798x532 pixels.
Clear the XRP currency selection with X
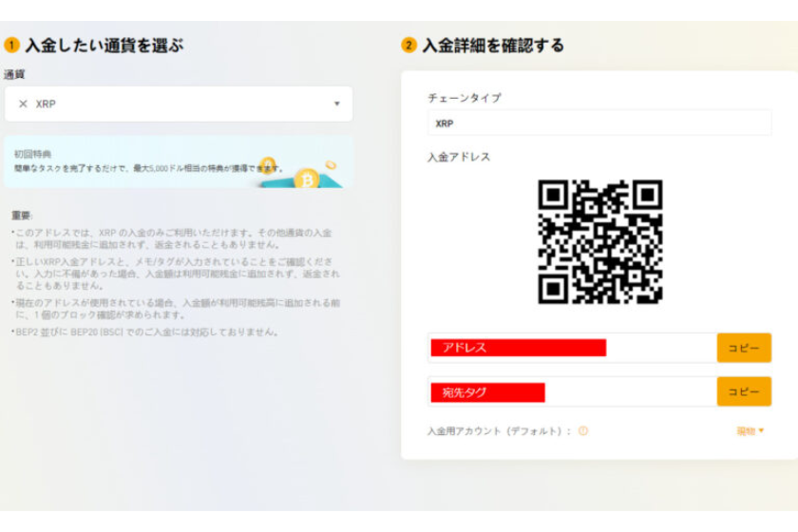click(23, 104)
